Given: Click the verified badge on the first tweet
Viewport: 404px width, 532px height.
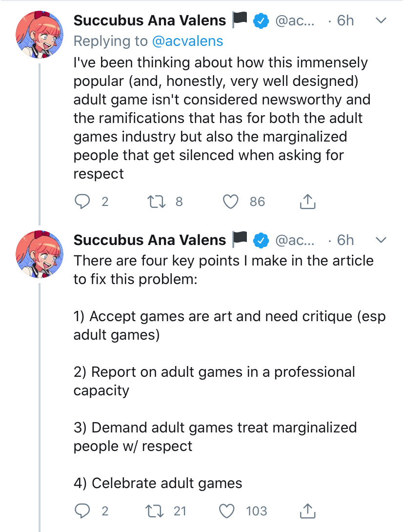Looking at the screenshot, I should click(x=262, y=21).
